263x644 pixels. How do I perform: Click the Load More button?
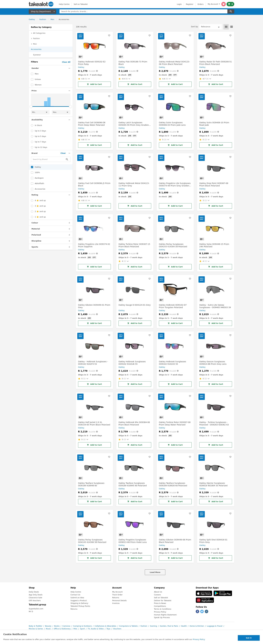coord(155,572)
